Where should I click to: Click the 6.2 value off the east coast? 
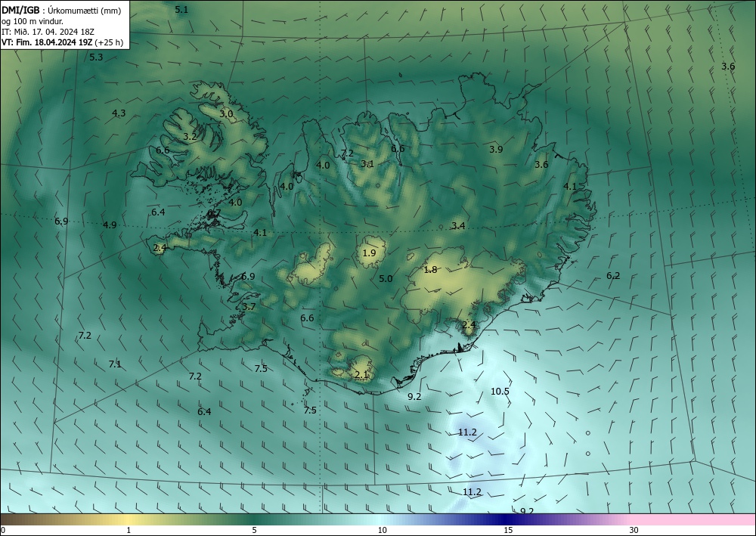[x=613, y=276]
